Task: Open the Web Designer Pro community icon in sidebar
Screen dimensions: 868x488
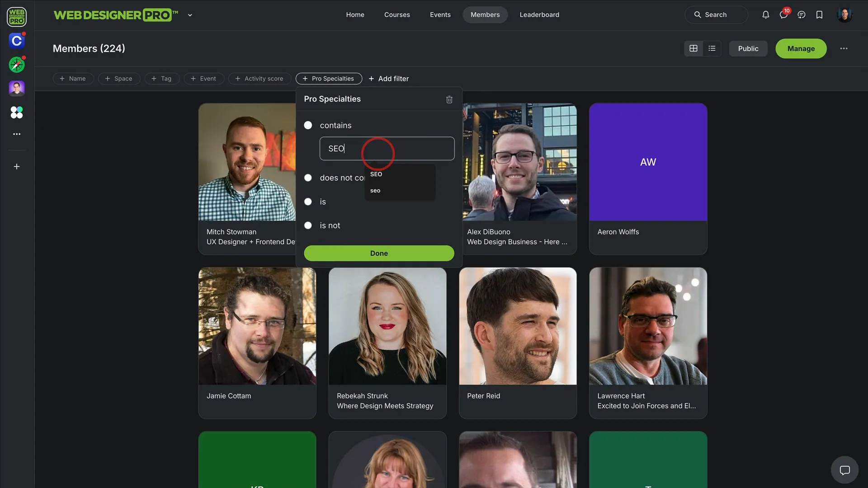Action: click(x=17, y=17)
